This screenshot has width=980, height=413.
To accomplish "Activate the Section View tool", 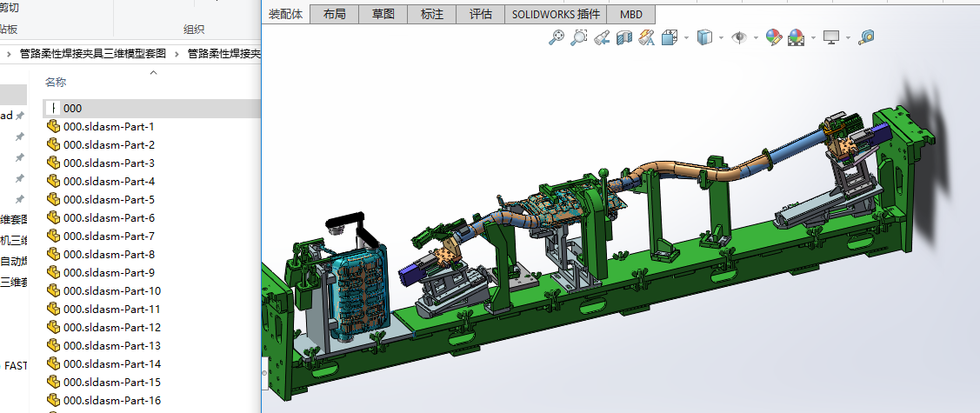I will tap(623, 37).
